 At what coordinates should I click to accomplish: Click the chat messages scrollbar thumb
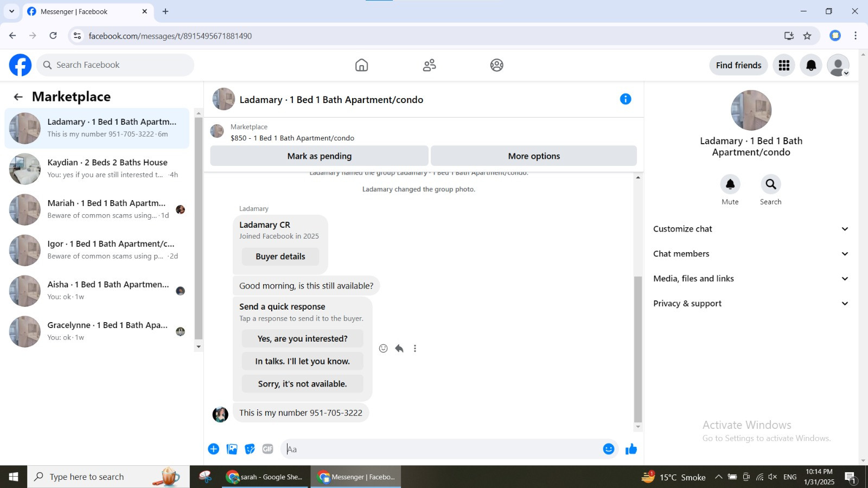click(638, 349)
